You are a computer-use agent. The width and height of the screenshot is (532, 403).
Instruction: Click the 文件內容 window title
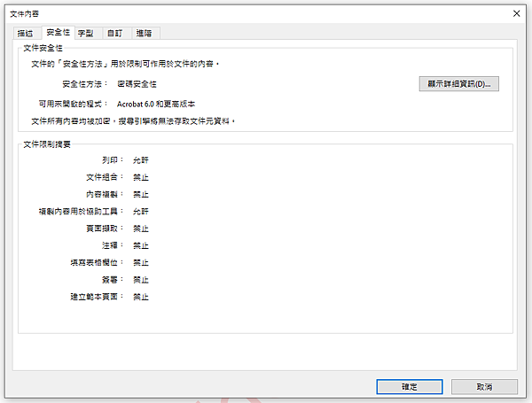point(25,14)
